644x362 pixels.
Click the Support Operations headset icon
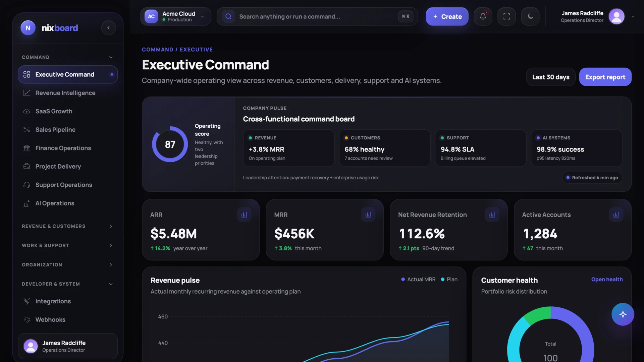27,185
